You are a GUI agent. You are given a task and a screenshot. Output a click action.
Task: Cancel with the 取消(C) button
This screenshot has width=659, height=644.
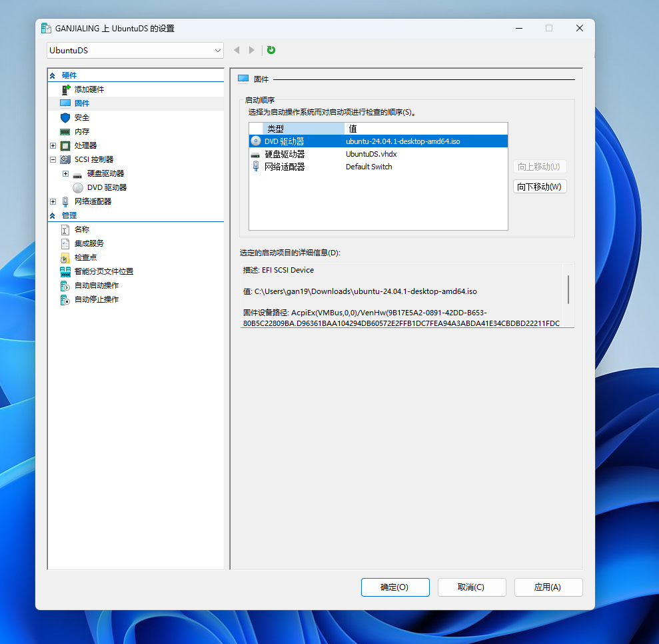click(x=472, y=587)
